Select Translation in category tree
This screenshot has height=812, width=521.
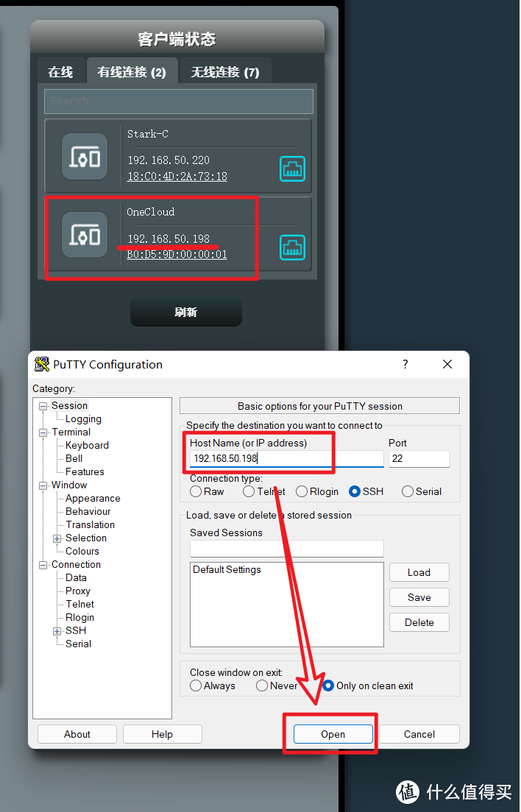pos(90,524)
